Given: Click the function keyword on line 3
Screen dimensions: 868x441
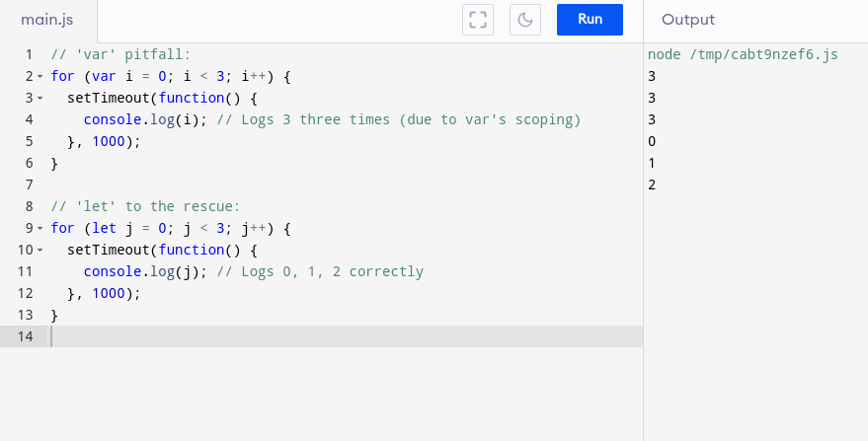Looking at the screenshot, I should pos(191,98).
